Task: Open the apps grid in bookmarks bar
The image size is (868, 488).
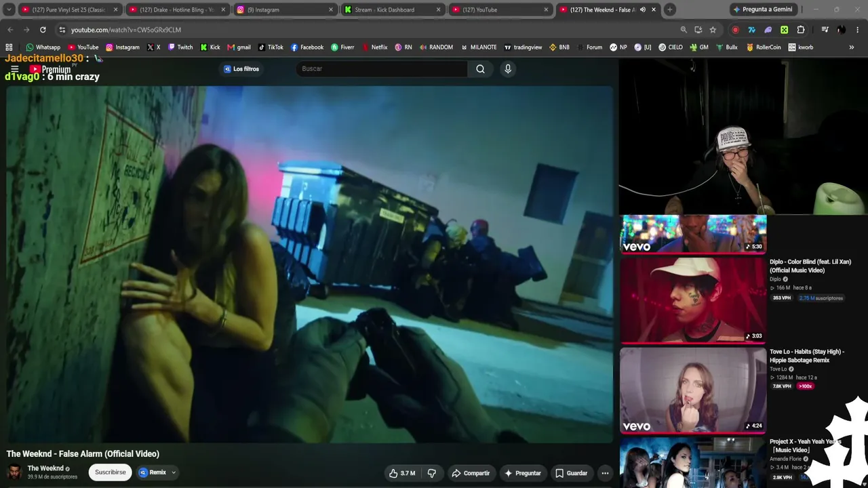Action: click(9, 47)
